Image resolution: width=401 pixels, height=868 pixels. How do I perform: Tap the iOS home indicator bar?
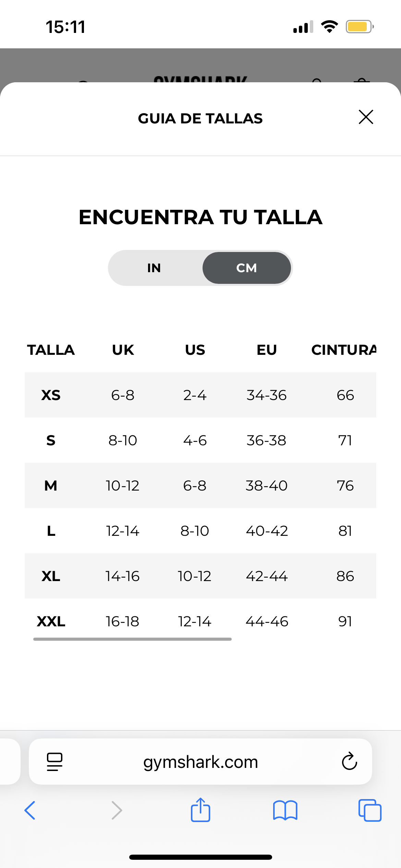[x=200, y=857]
